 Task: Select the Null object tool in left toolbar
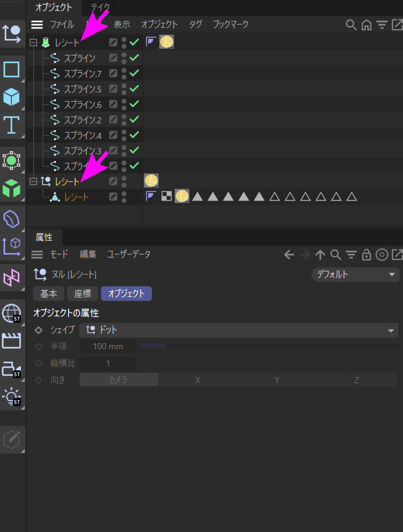pyautogui.click(x=12, y=34)
